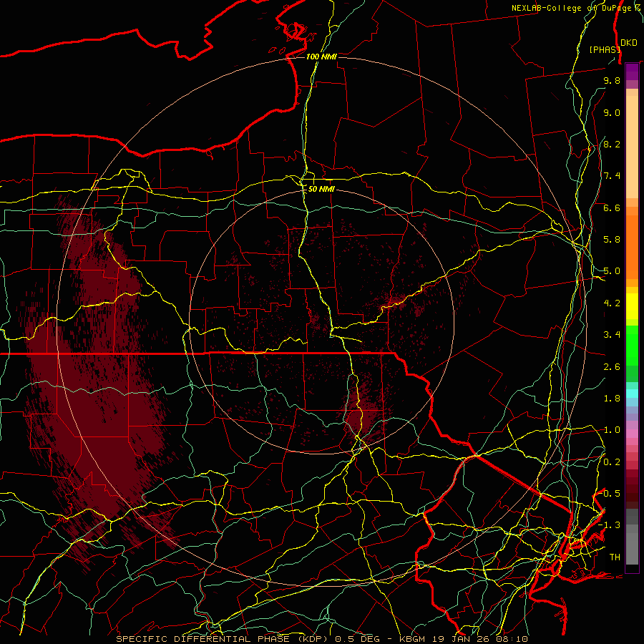This screenshot has width=644, height=644.
Task: Select the 2.6 legend value
Action: point(612,367)
